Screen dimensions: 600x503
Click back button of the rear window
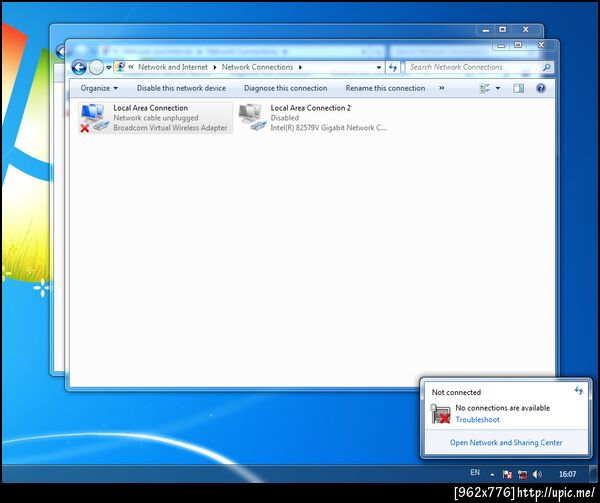(61, 51)
